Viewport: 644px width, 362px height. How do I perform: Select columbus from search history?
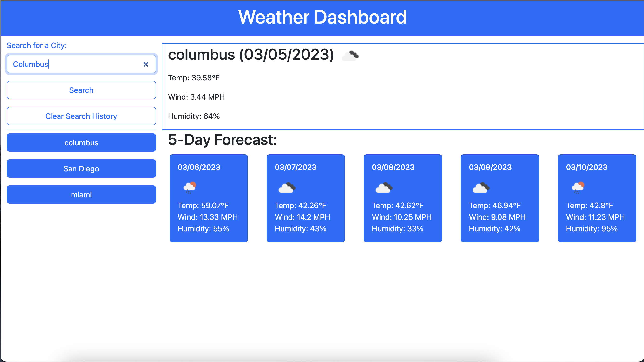click(81, 142)
